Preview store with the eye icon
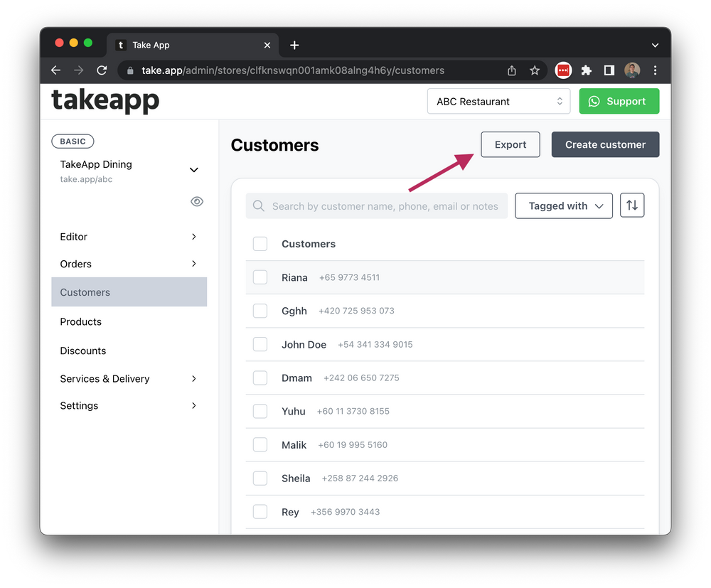The image size is (711, 588). [197, 201]
